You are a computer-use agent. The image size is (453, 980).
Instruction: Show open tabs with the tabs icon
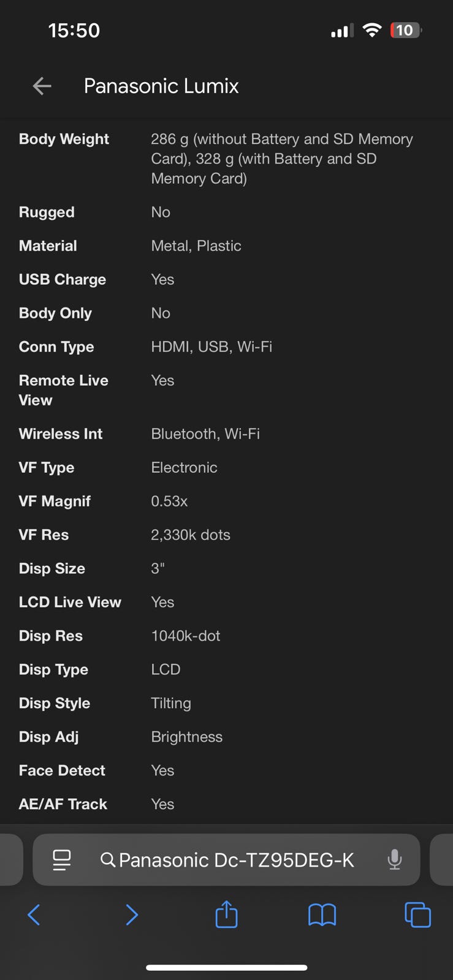[417, 915]
